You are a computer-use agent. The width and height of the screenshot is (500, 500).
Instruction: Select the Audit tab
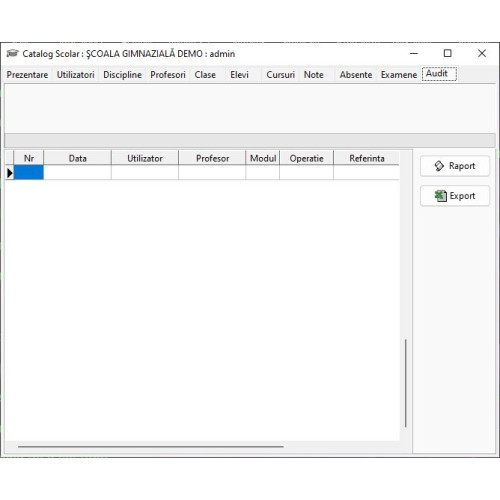click(x=439, y=74)
